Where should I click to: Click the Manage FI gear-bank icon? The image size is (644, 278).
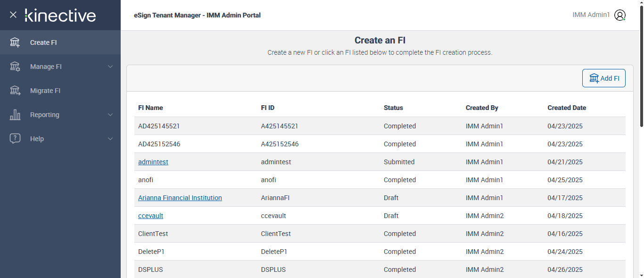[x=15, y=67]
